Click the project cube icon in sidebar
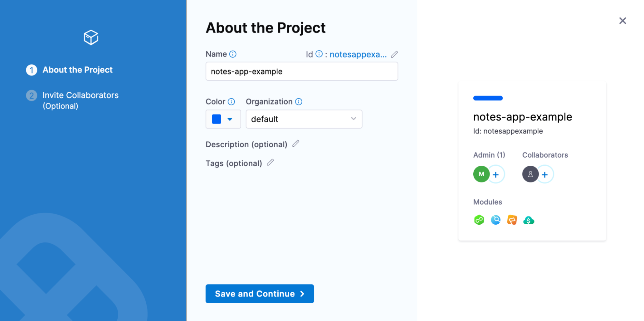Image resolution: width=644 pixels, height=321 pixels. tap(91, 37)
